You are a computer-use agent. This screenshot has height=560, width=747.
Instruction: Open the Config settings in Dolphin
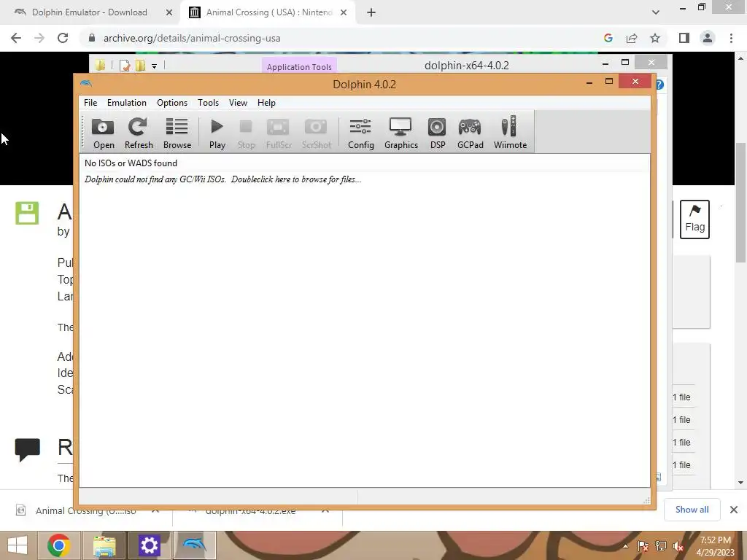pyautogui.click(x=360, y=133)
